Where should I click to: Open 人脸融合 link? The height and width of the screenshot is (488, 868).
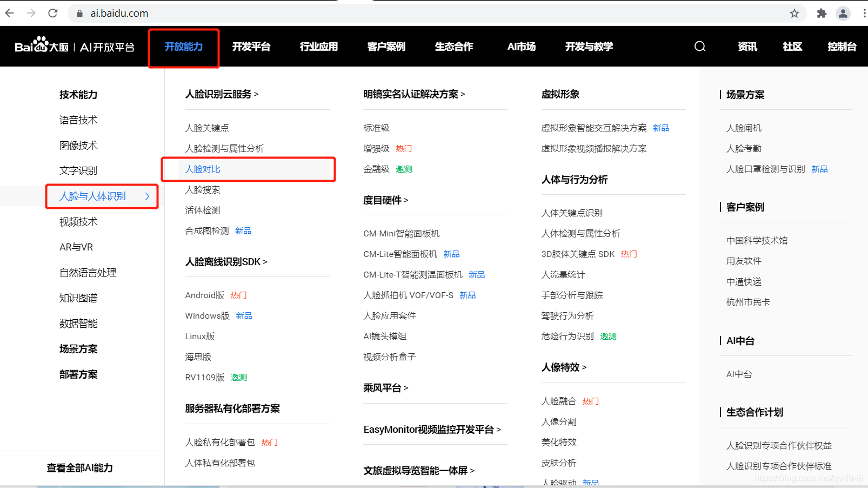tap(559, 401)
